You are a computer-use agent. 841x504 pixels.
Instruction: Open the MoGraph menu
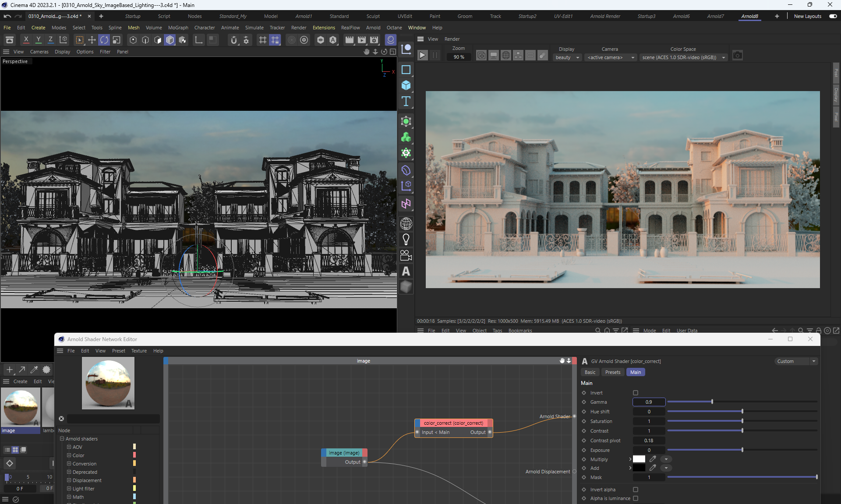point(178,28)
